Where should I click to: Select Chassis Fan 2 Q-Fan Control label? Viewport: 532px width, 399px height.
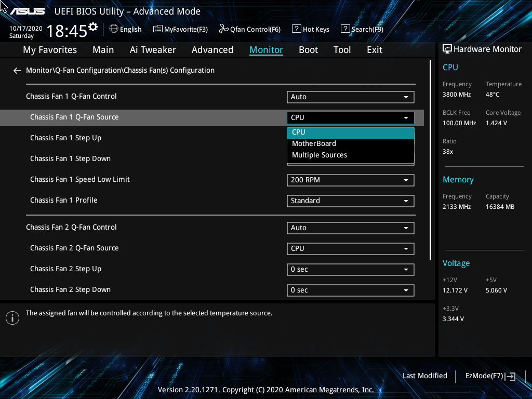pyautogui.click(x=71, y=228)
